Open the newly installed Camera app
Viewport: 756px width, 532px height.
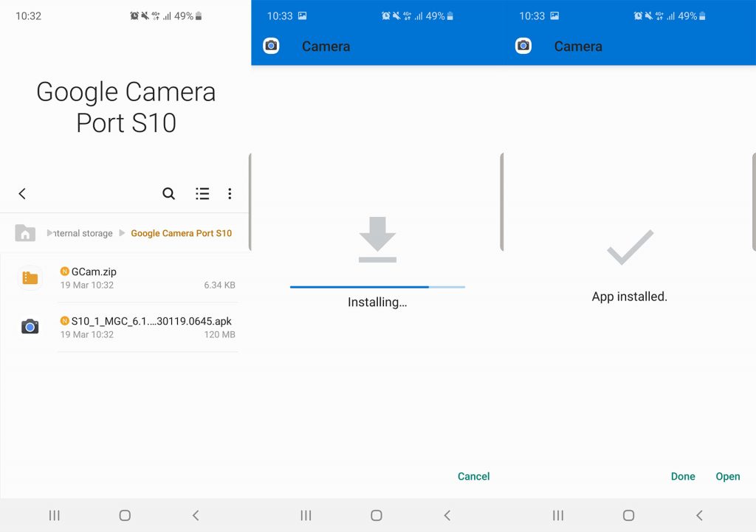click(727, 476)
